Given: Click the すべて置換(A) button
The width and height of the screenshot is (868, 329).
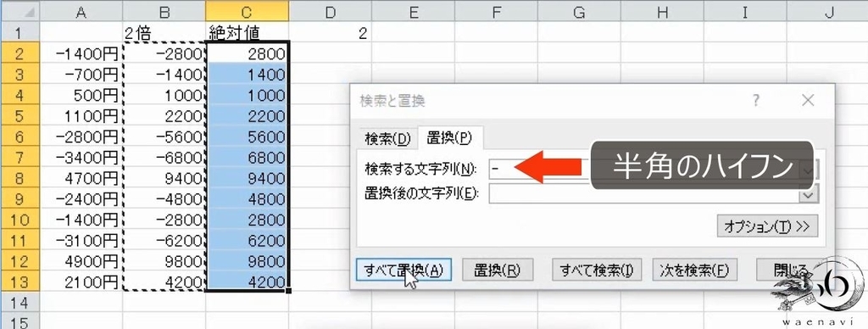Looking at the screenshot, I should [x=403, y=270].
